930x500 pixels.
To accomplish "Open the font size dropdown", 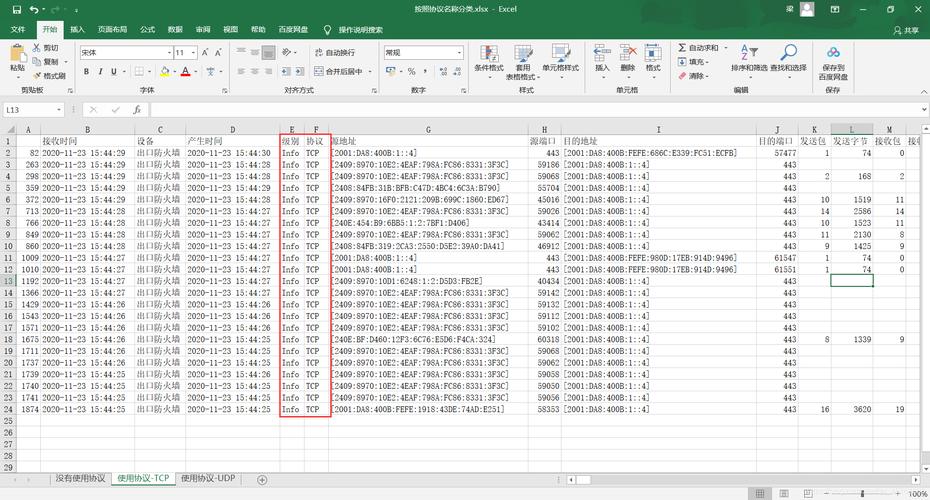I will pyautogui.click(x=193, y=53).
